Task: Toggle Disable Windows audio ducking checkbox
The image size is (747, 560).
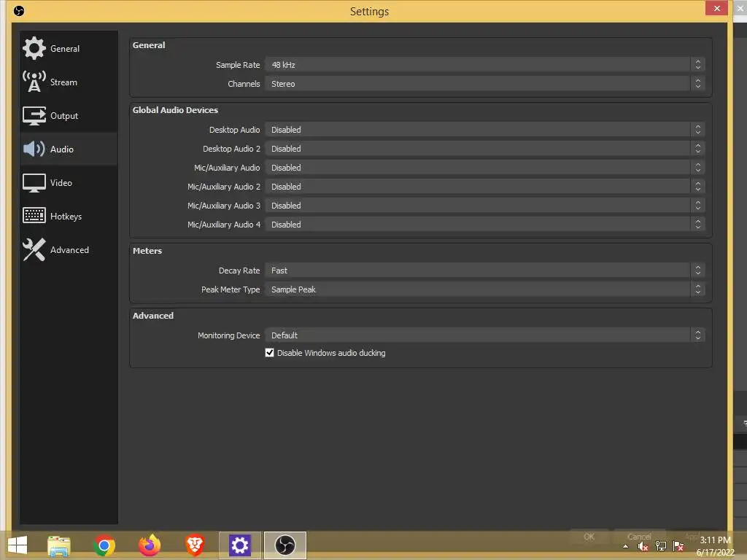Action: (270, 353)
